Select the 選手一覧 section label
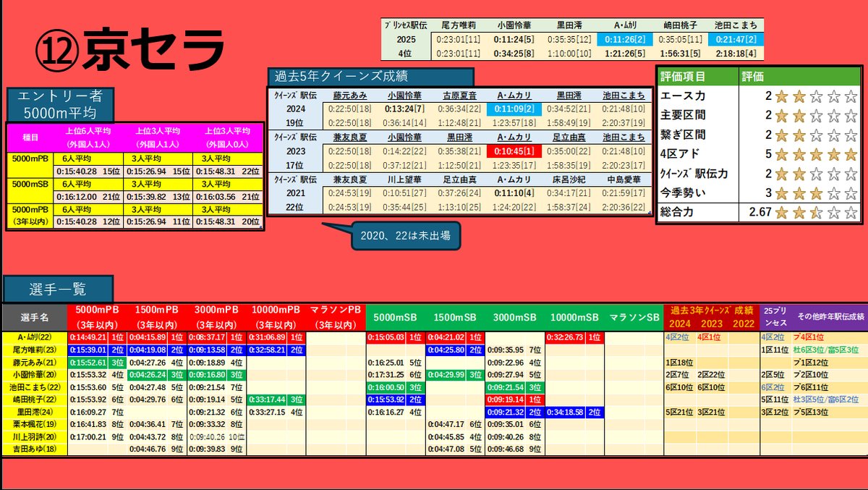Screen dimensions: 868x490 pyautogui.click(x=59, y=290)
